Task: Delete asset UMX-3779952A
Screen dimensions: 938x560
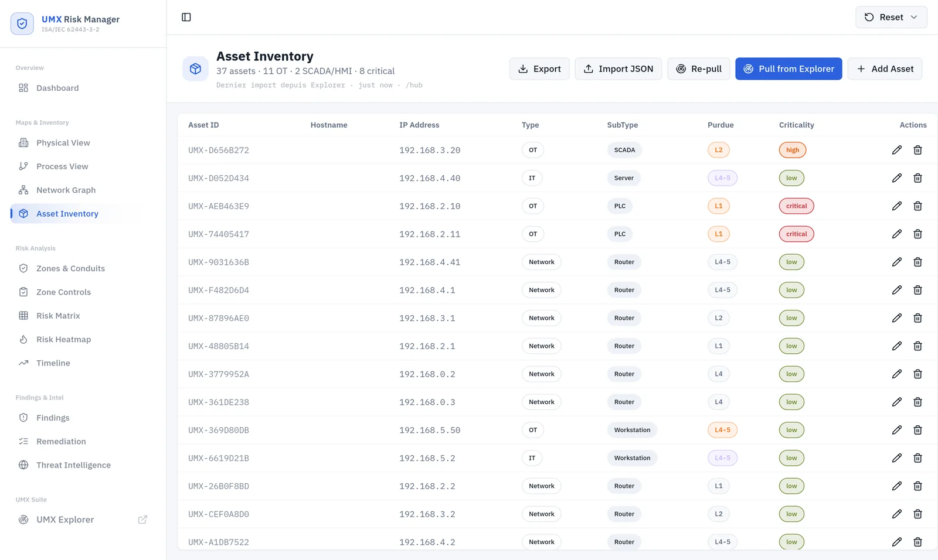Action: point(918,374)
